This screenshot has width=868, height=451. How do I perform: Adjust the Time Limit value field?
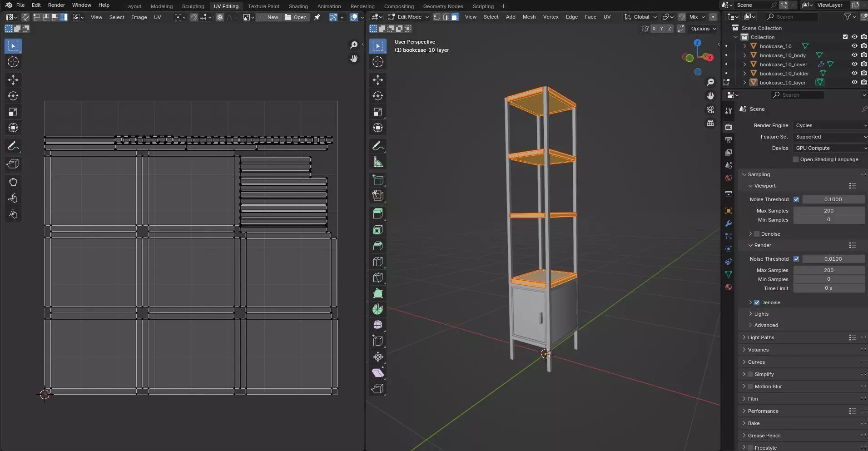point(828,288)
